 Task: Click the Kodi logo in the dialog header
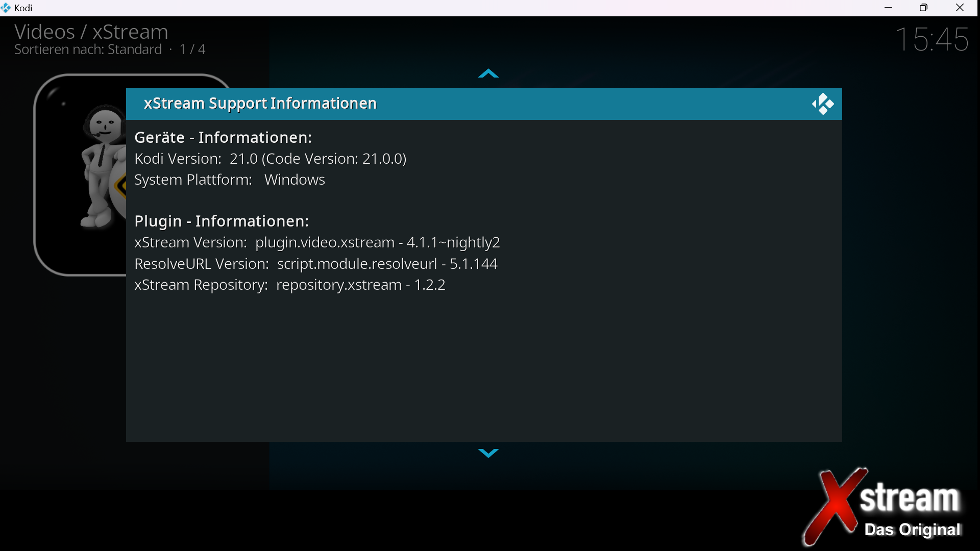(x=822, y=104)
